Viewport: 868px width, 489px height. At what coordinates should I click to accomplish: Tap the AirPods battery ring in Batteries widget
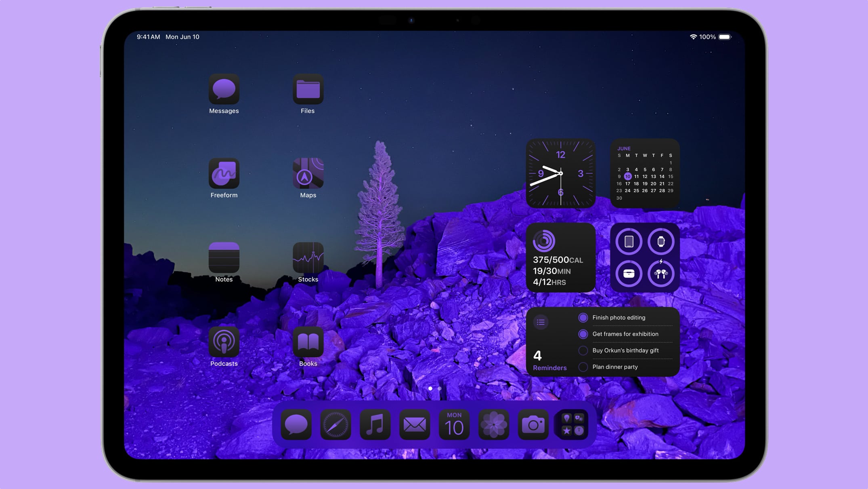tap(661, 274)
